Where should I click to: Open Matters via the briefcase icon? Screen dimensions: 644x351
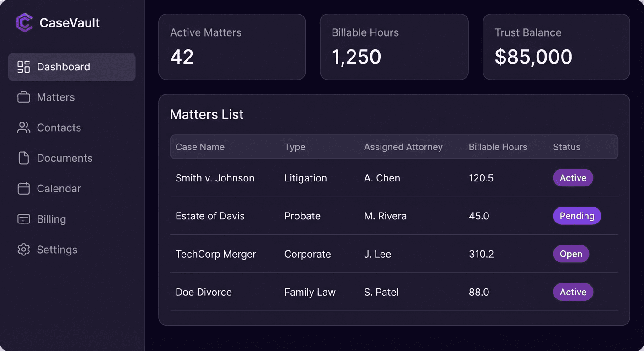pyautogui.click(x=23, y=97)
